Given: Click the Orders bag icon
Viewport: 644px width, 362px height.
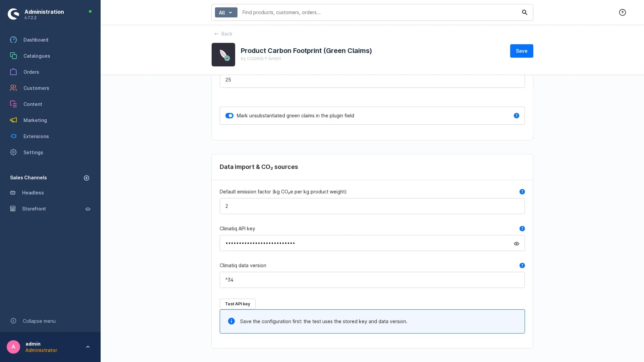Looking at the screenshot, I should click(13, 72).
